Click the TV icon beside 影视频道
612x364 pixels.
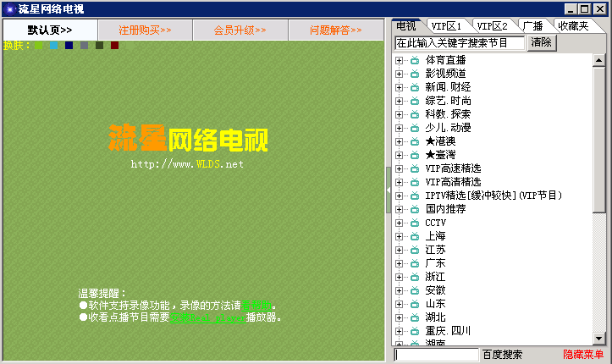point(415,74)
